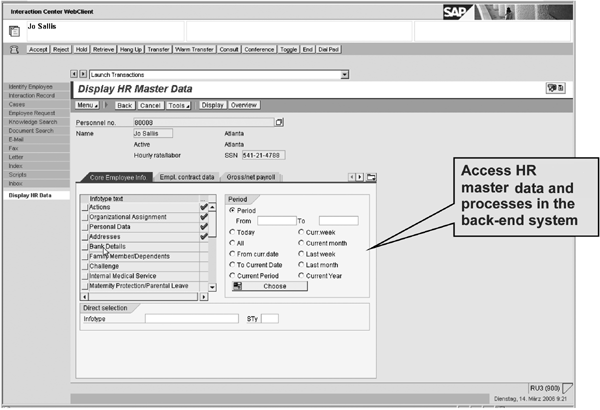Select the Period radio button
600x410 pixels.
232,210
